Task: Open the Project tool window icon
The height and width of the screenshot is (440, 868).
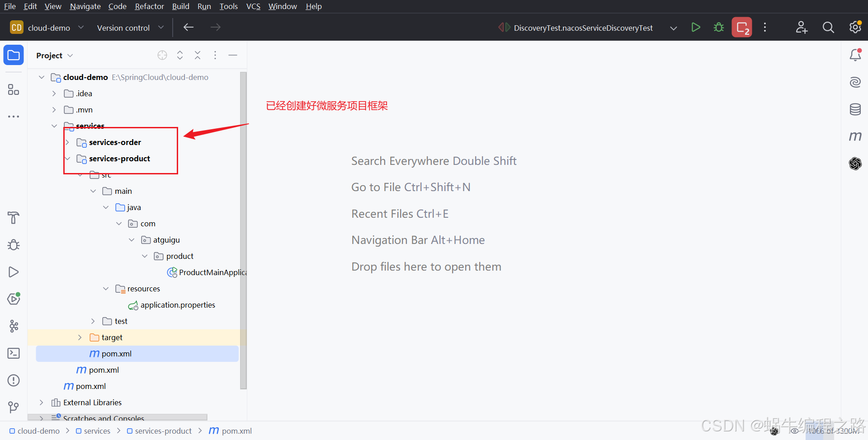Action: (x=14, y=55)
